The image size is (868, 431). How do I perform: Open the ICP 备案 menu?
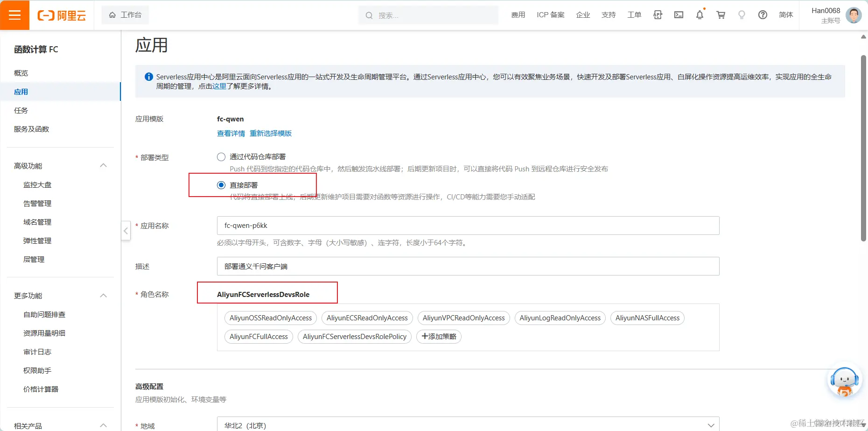pyautogui.click(x=551, y=15)
